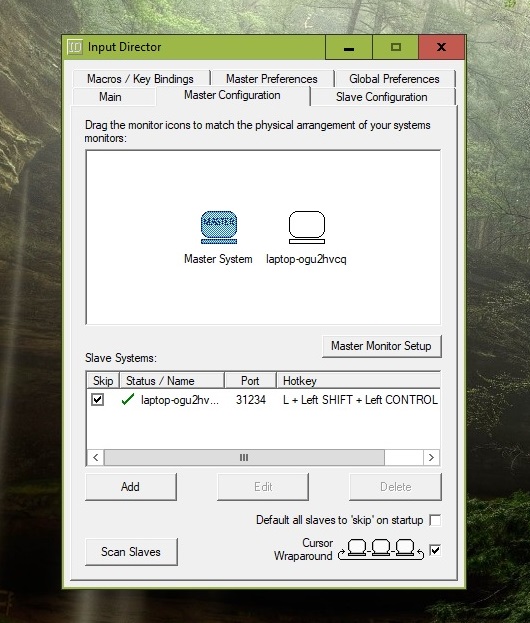Click the green checkmark status icon
The height and width of the screenshot is (623, 530).
(x=128, y=399)
